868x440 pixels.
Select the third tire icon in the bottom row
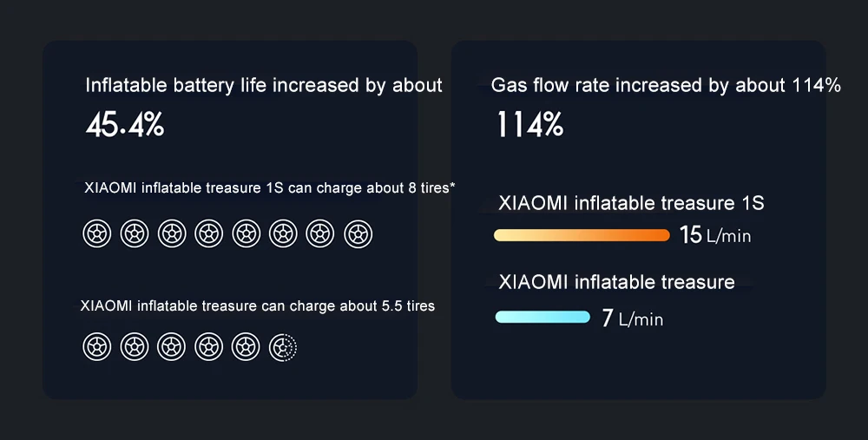[x=172, y=347]
